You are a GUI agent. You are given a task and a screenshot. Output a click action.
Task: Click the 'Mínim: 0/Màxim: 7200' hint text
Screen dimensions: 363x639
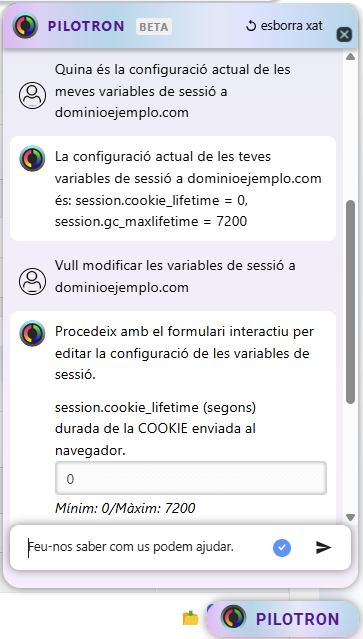[125, 508]
